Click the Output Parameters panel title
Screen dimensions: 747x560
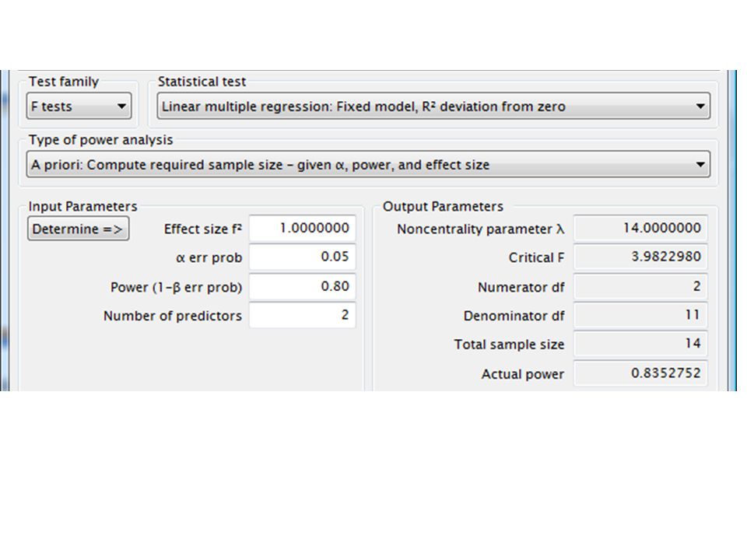point(443,206)
